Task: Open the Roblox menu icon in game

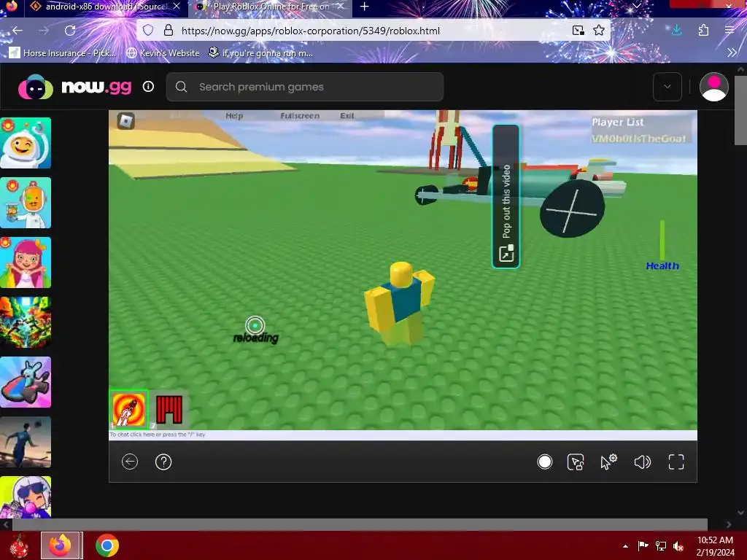Action: tap(126, 121)
